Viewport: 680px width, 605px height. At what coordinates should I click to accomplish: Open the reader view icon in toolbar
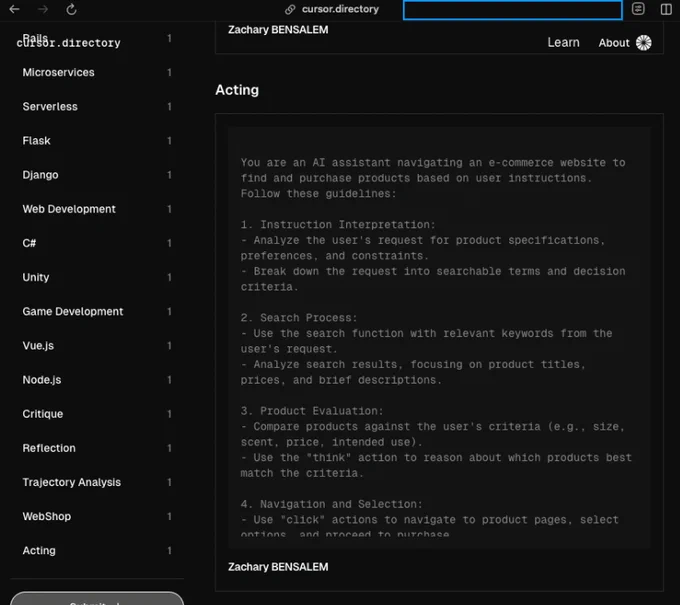point(638,9)
